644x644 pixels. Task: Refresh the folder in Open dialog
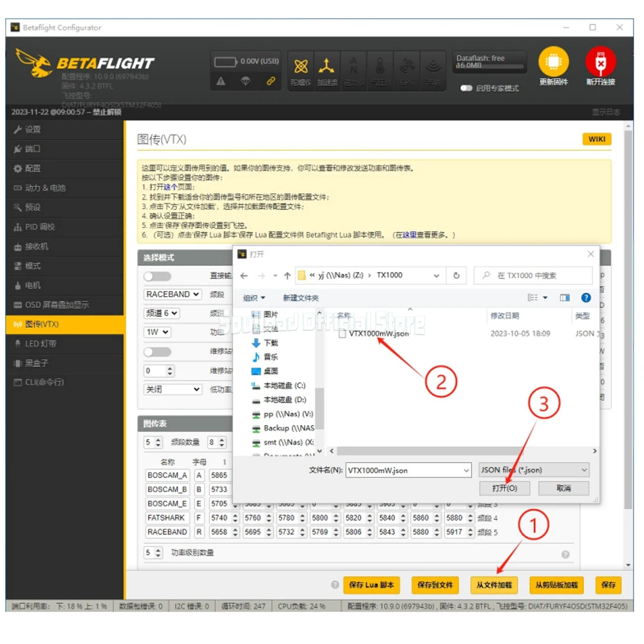pos(457,276)
